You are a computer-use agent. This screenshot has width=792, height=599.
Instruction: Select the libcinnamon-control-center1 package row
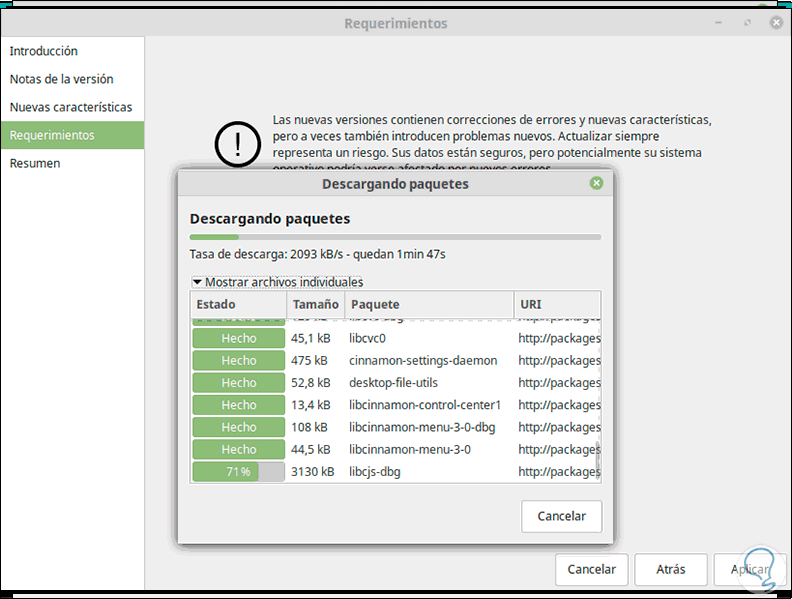[x=395, y=405]
